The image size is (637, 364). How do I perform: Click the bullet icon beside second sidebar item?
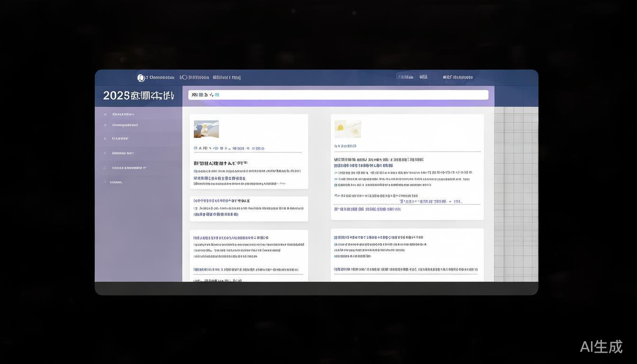[x=105, y=125]
